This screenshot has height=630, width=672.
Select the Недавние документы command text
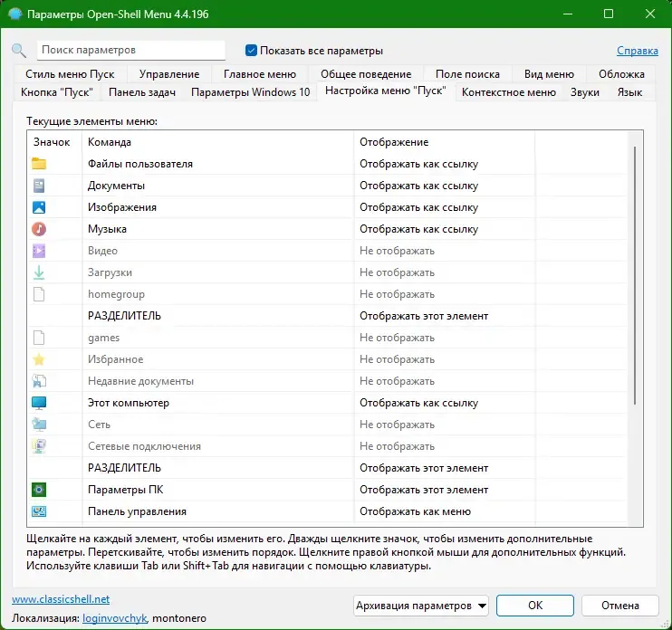(140, 381)
